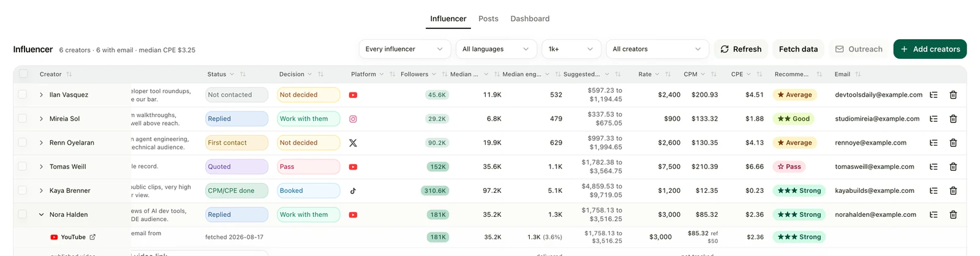This screenshot has width=980, height=256.
Task: Click YouTube platform icon in Nora Halden row
Action: (353, 214)
